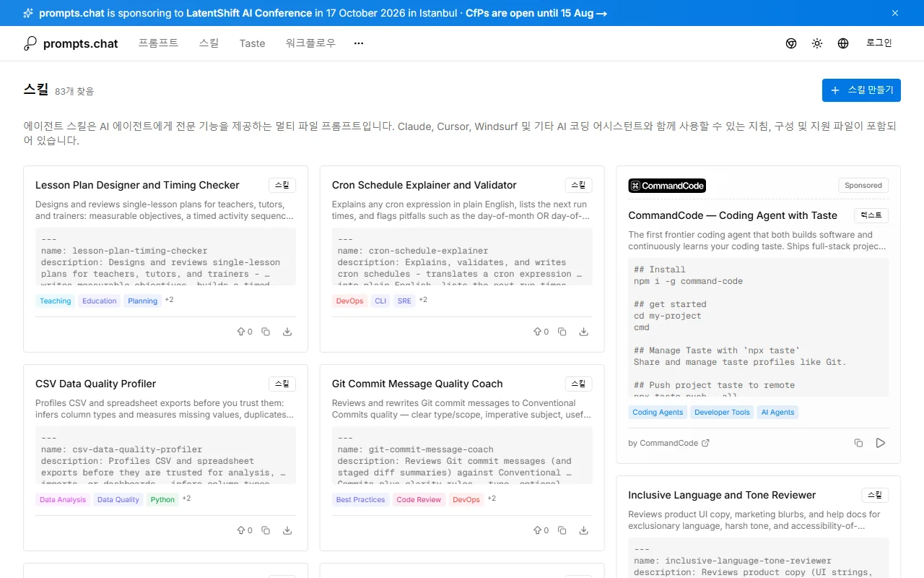This screenshot has width=924, height=578.
Task: Expand the three-dots more menu in navigation
Action: click(359, 43)
